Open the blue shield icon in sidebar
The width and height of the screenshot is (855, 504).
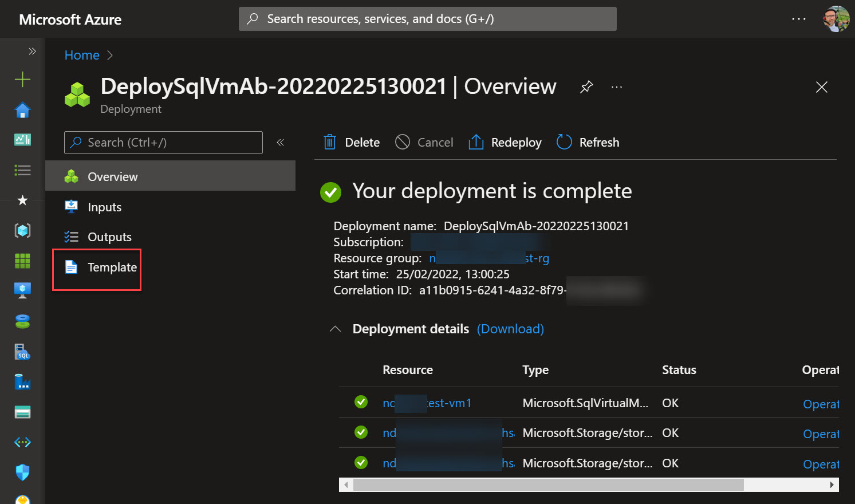click(x=22, y=472)
